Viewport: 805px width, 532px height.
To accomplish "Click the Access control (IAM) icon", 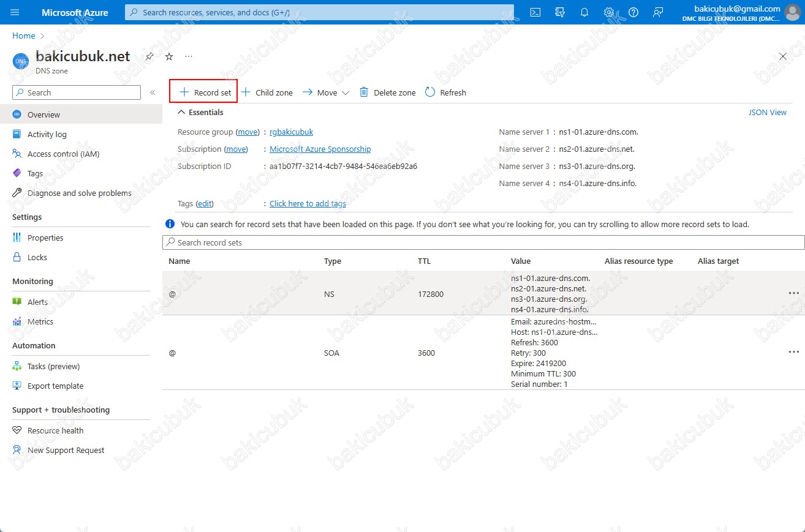I will point(17,154).
